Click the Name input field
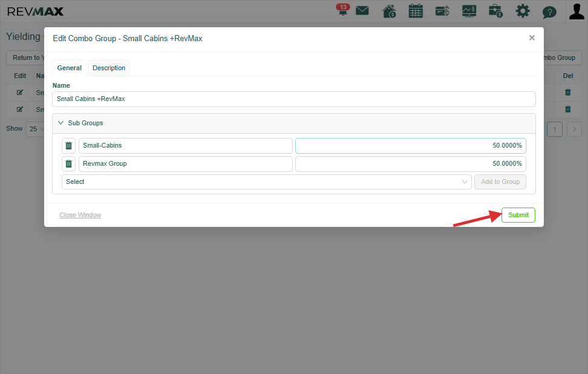588x374 pixels. point(294,99)
